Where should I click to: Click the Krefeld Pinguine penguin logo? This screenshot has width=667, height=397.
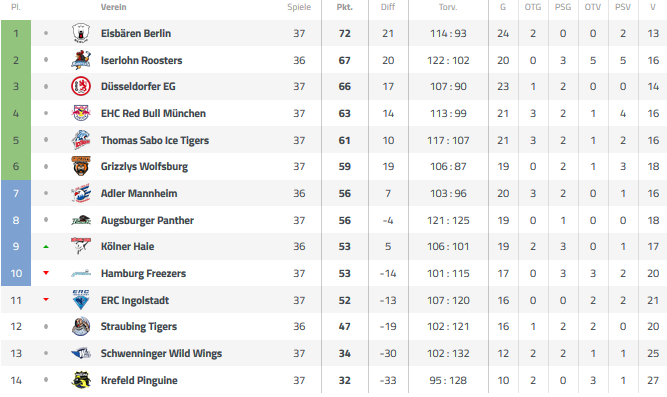click(81, 380)
